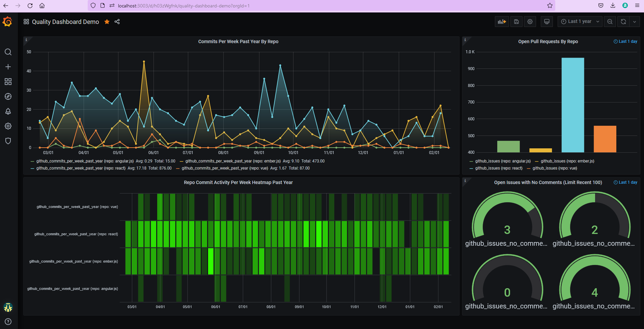This screenshot has width=644, height=329.
Task: Bookmark this page with the star icon
Action: [x=550, y=5]
